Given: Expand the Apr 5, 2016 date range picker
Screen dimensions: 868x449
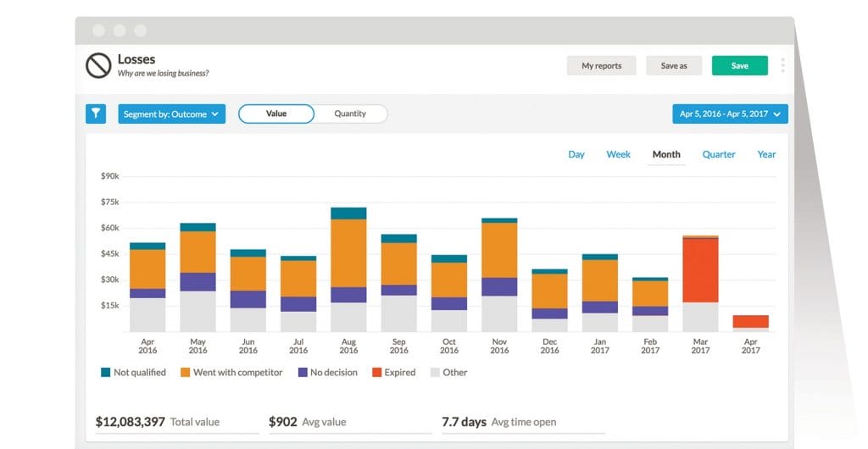Looking at the screenshot, I should point(730,114).
